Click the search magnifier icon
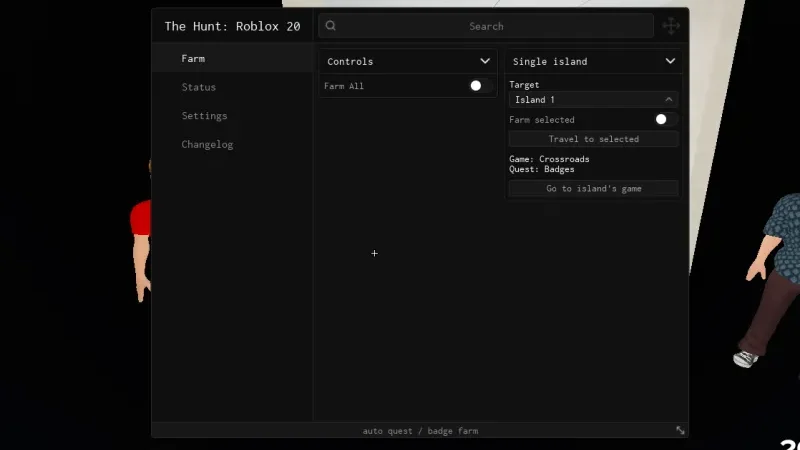The height and width of the screenshot is (450, 800). point(331,26)
